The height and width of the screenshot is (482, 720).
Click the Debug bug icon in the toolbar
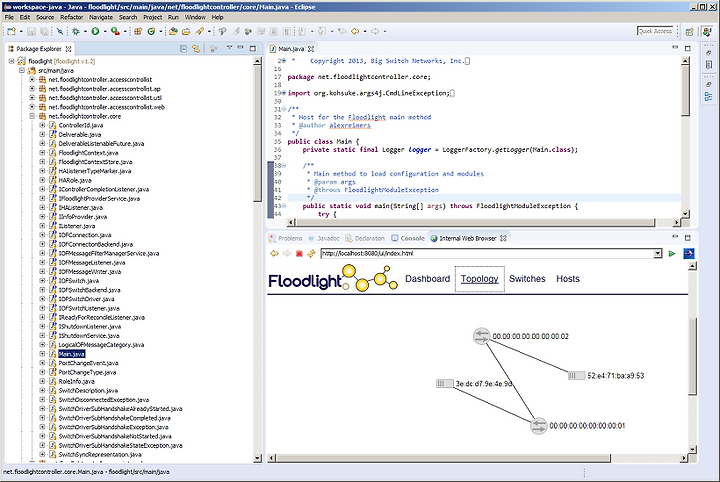click(x=76, y=31)
